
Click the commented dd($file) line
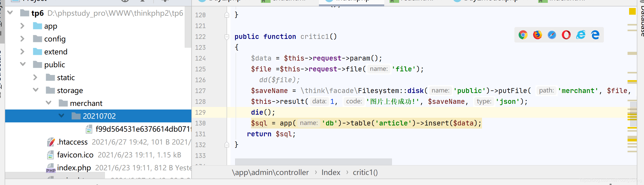[x=279, y=80]
